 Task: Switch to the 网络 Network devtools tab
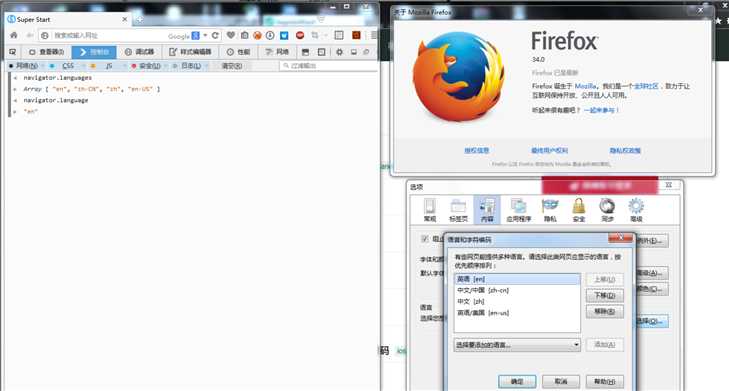[277, 52]
